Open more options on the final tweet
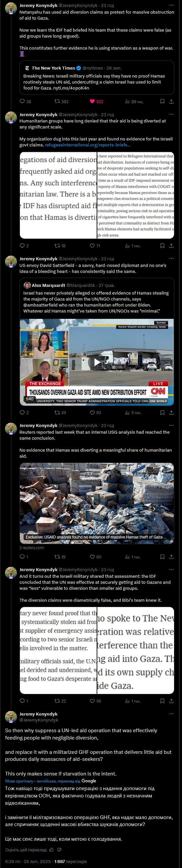 (171, 714)
